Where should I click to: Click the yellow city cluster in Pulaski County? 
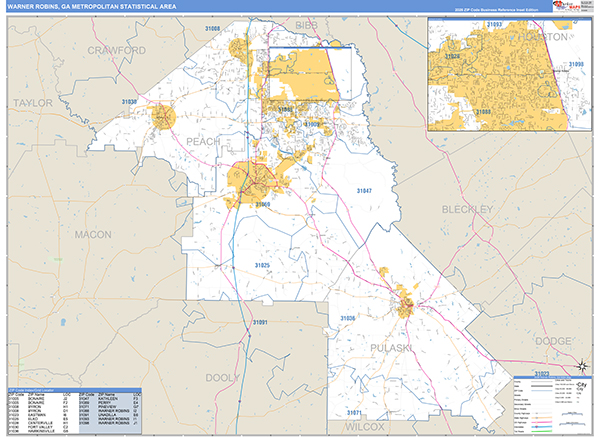(x=407, y=300)
